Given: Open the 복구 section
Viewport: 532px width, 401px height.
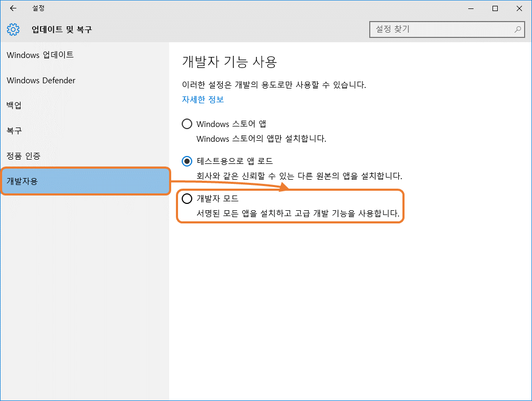Looking at the screenshot, I should [x=14, y=131].
